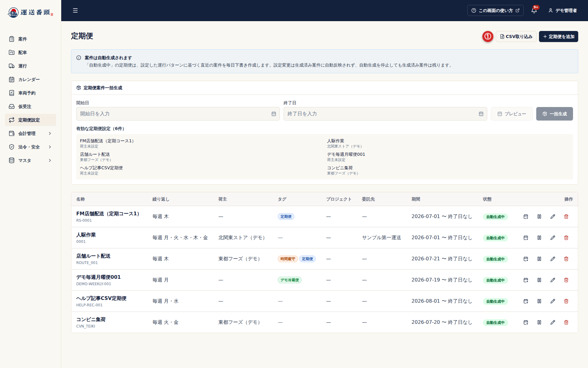The width and height of the screenshot is (588, 368).
Task: Edit the 人駆作業 recurring route
Action: pos(553,238)
